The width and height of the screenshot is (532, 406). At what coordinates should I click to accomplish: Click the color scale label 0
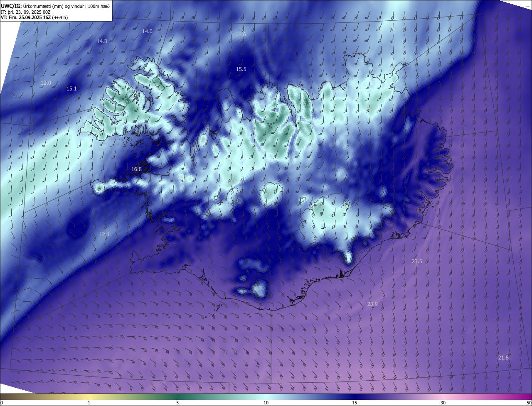coord(2,403)
